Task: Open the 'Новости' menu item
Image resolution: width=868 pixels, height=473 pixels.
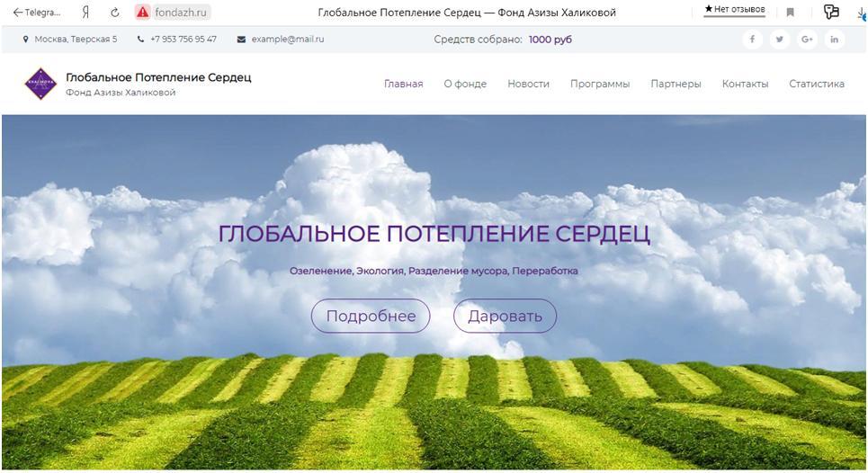Action: click(529, 85)
